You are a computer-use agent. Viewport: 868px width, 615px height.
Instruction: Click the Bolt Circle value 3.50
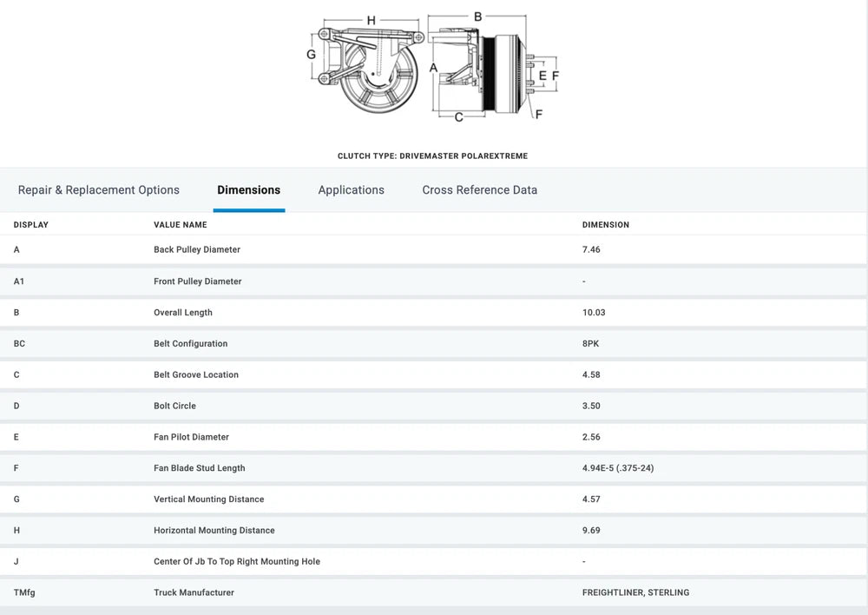tap(591, 407)
